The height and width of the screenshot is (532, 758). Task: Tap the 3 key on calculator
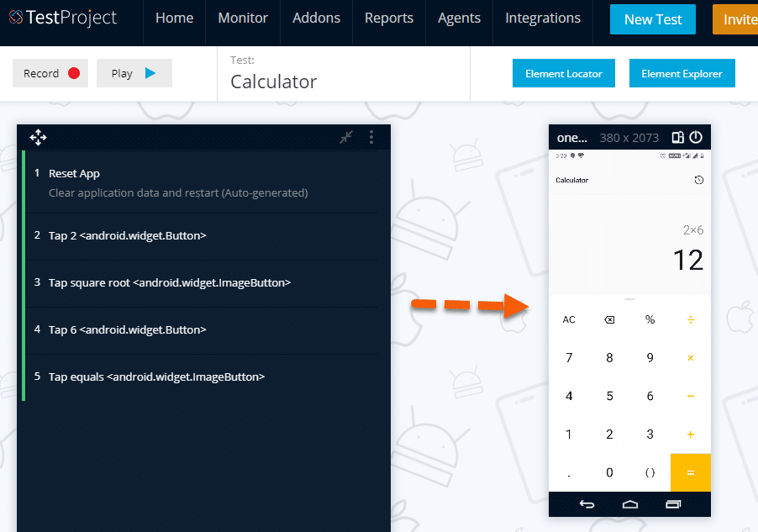pyautogui.click(x=650, y=435)
